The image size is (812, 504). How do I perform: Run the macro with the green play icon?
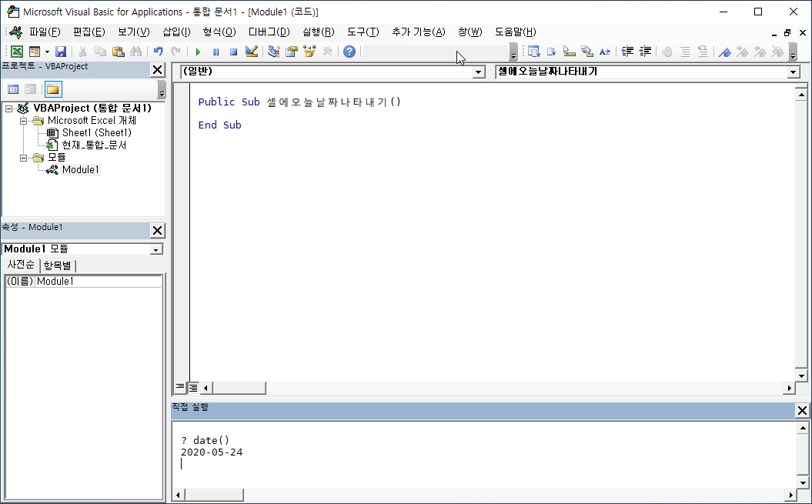click(x=198, y=52)
